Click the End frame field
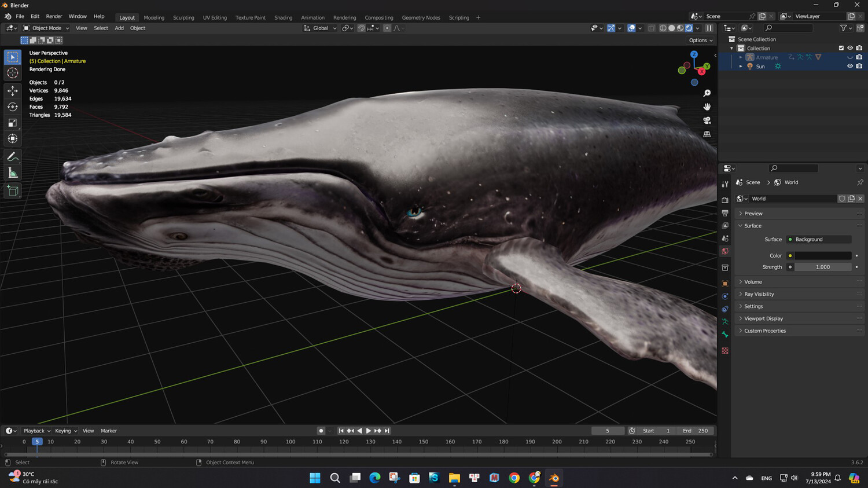Screen dimensions: 868x488 click(x=695, y=431)
